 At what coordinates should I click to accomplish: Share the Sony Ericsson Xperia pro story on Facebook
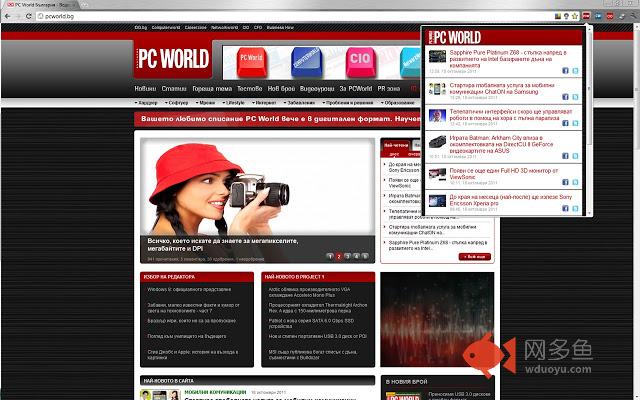point(565,208)
